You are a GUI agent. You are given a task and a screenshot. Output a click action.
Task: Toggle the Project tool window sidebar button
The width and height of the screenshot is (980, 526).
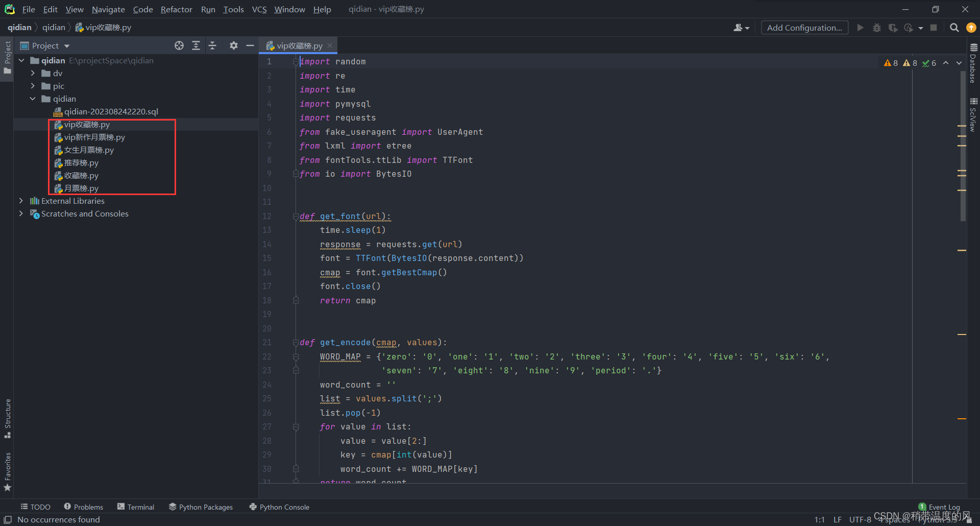point(7,57)
